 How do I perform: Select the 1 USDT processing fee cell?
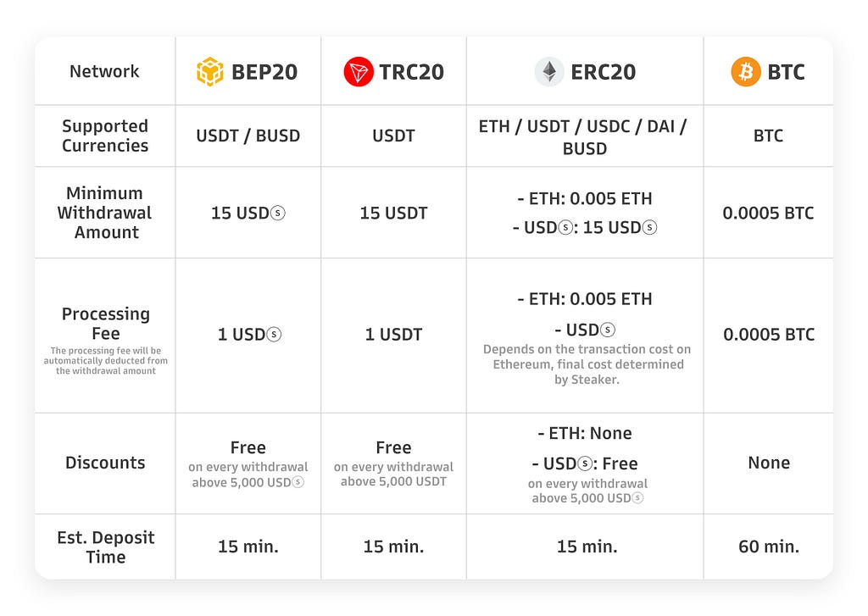pyautogui.click(x=393, y=335)
